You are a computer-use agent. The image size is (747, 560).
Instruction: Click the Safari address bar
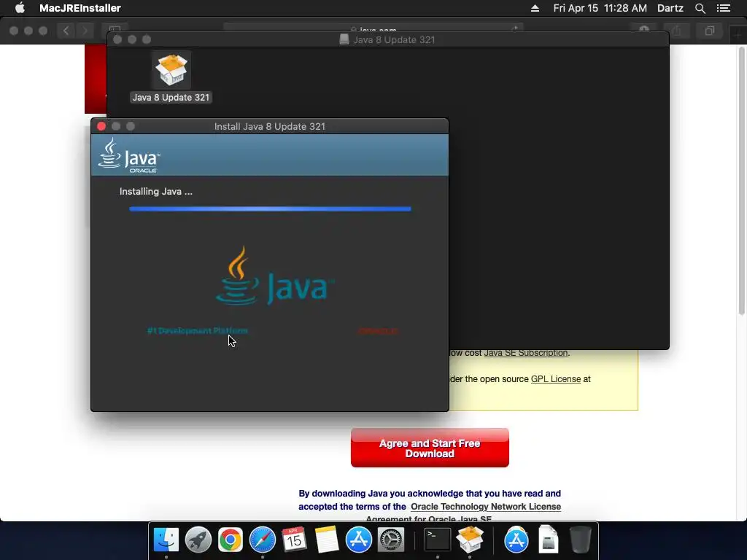(x=373, y=28)
